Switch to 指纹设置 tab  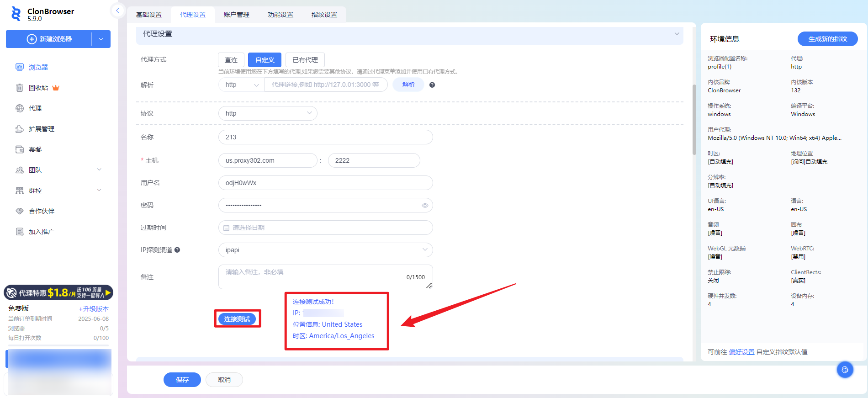pyautogui.click(x=324, y=15)
